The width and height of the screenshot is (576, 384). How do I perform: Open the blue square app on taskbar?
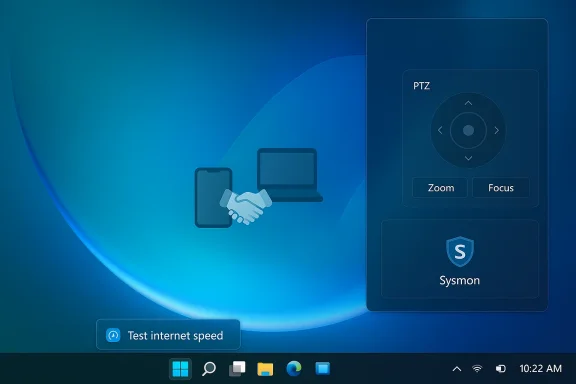tap(323, 369)
